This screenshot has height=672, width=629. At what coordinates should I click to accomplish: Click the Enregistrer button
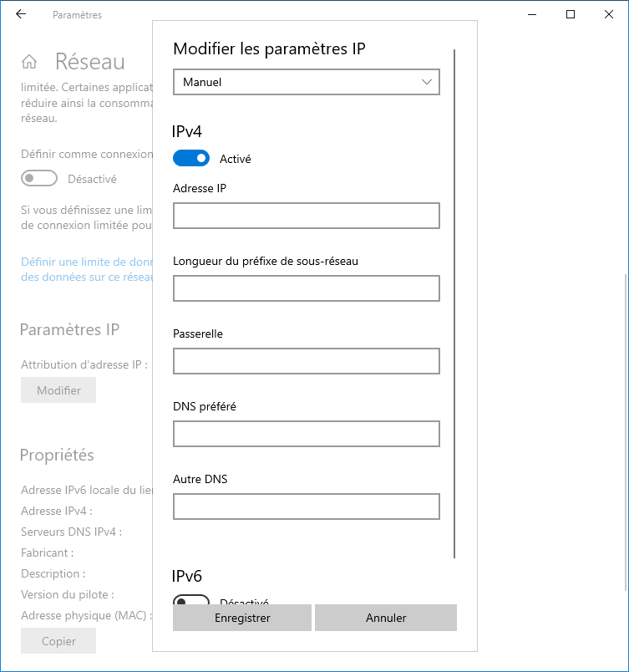click(242, 618)
